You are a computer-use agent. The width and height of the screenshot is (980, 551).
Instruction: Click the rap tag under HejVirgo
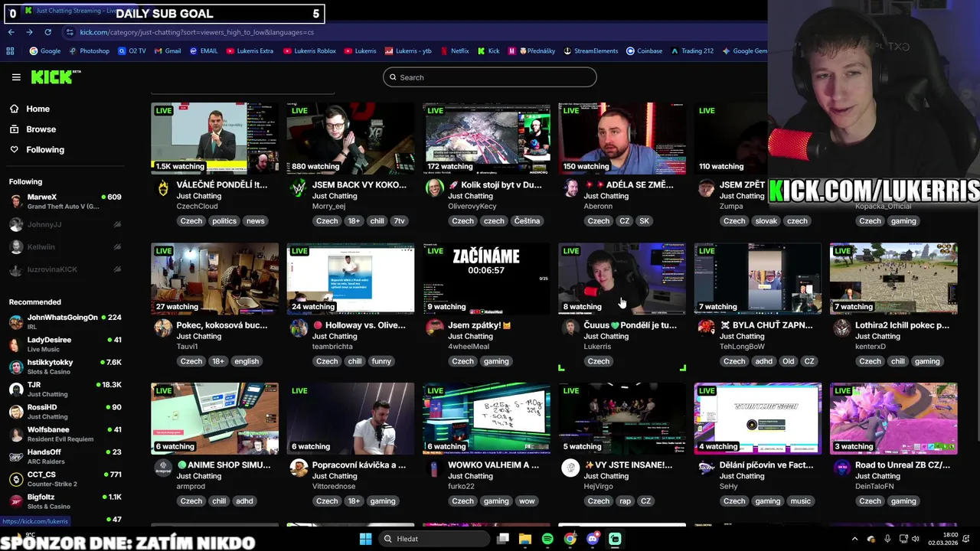(626, 501)
